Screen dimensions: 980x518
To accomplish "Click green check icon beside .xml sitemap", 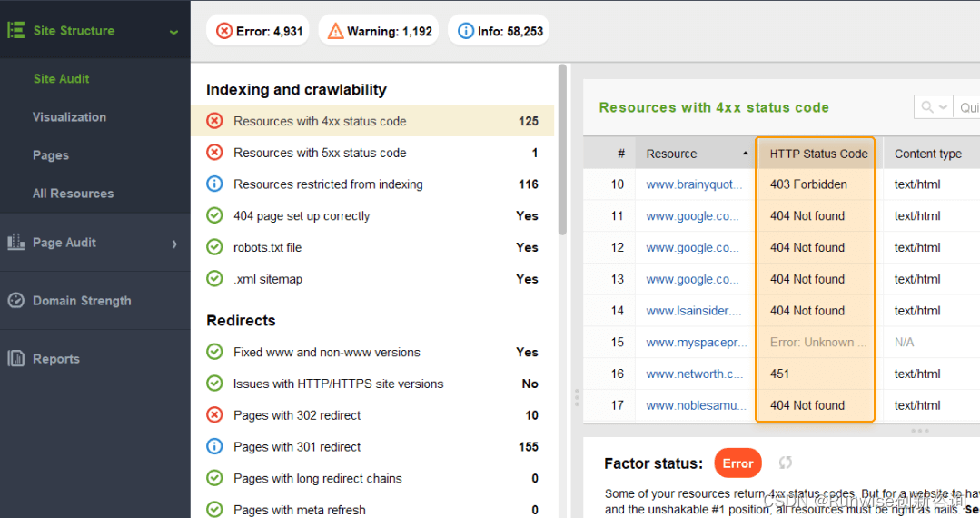I will click(x=214, y=278).
